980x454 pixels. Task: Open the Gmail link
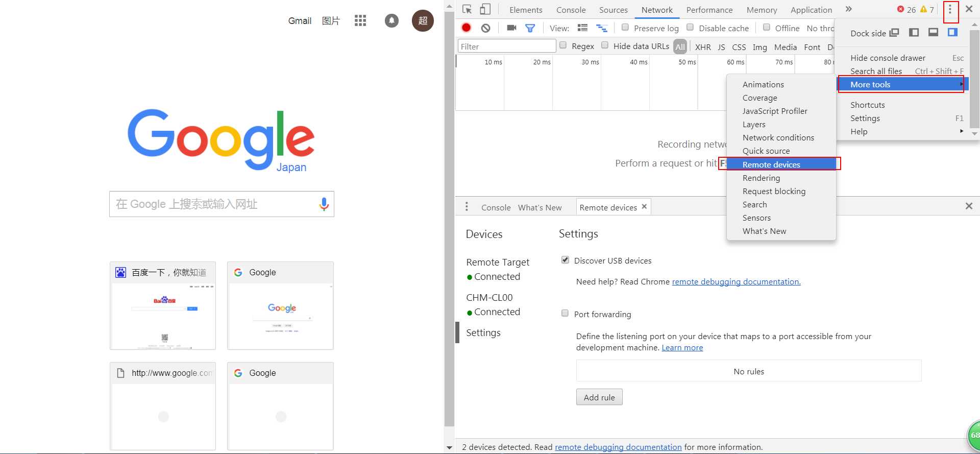[x=300, y=20]
